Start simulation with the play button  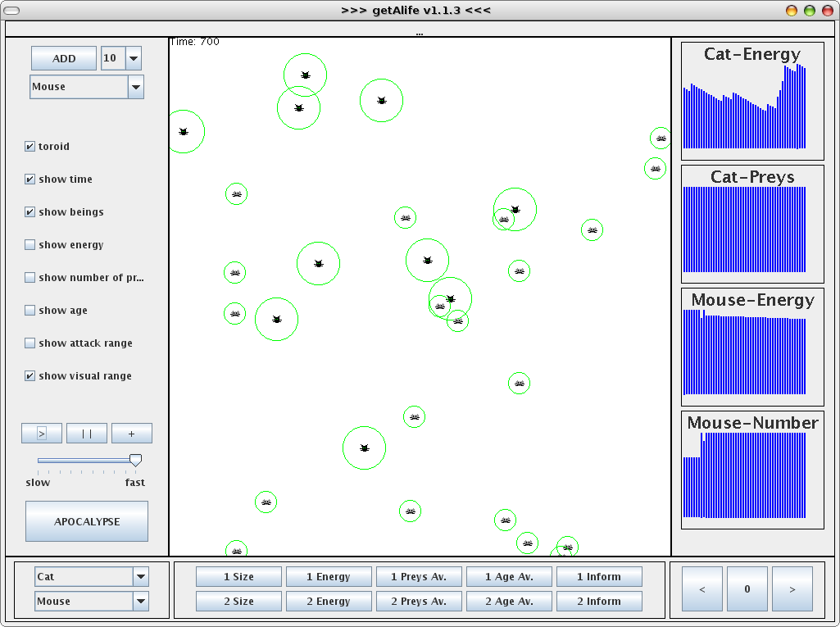pyautogui.click(x=42, y=433)
